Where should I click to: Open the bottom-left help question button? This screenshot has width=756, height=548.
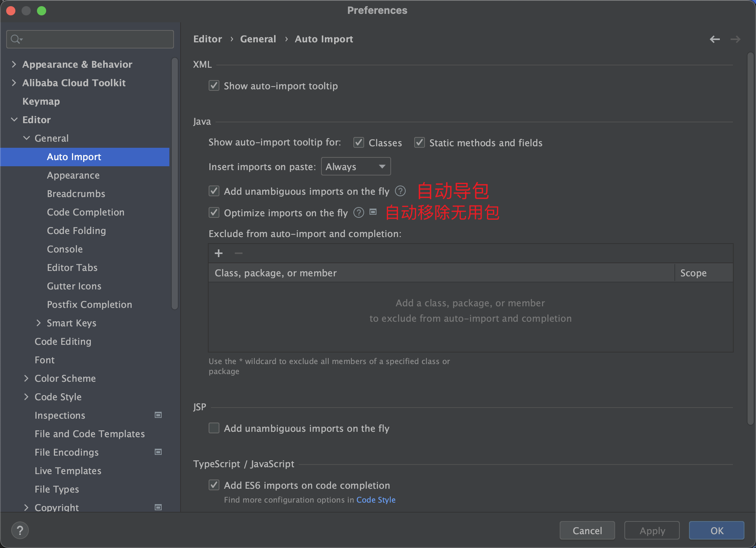20,530
